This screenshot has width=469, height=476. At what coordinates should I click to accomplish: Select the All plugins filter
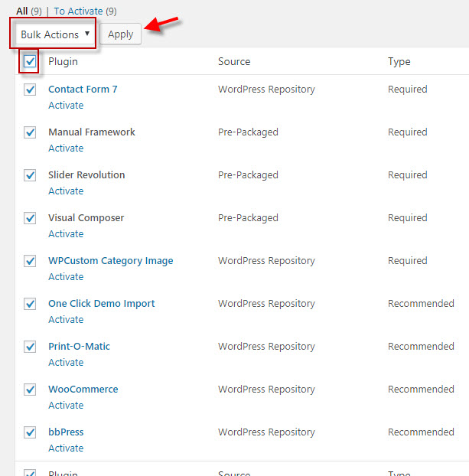[x=22, y=11]
